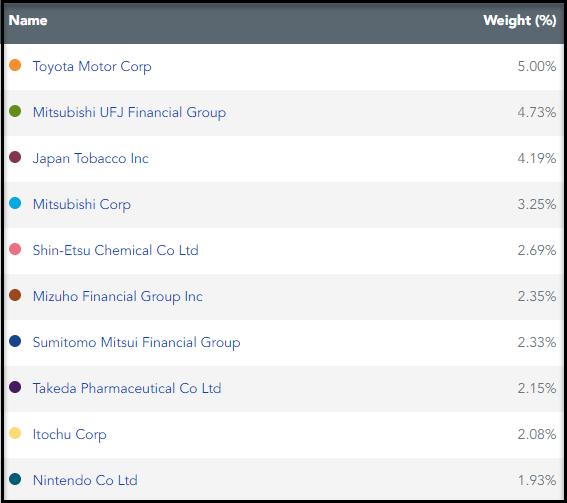Open the Takeda Pharmaceutical Co Ltd link
Viewport: 567px width, 503px height.
(x=127, y=388)
